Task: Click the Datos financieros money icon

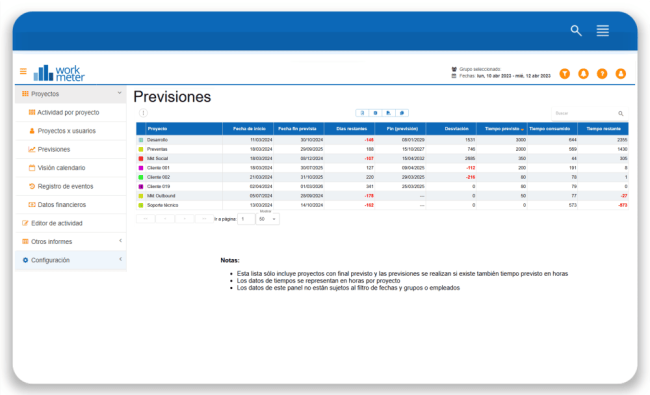Action: pyautogui.click(x=32, y=204)
